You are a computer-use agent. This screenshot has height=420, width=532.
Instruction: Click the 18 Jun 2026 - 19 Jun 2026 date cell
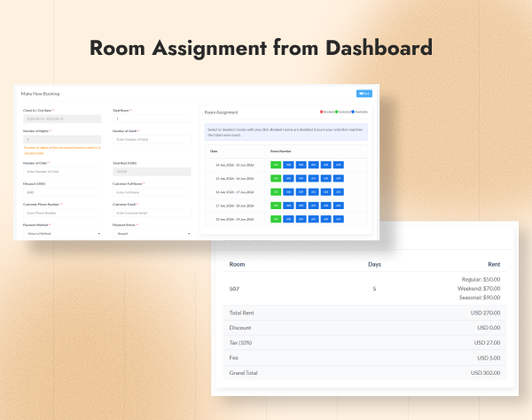(x=235, y=220)
